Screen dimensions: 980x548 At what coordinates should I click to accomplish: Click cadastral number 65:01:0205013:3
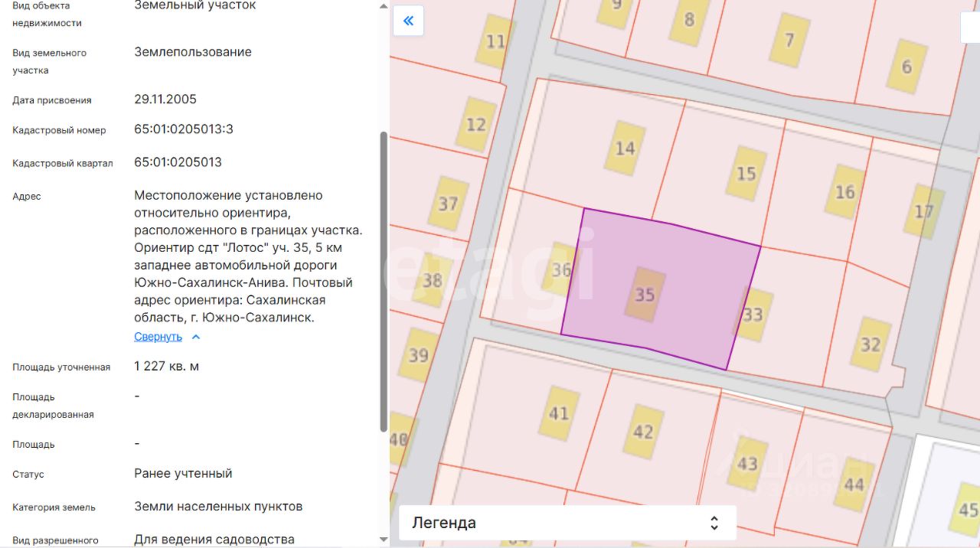(184, 129)
